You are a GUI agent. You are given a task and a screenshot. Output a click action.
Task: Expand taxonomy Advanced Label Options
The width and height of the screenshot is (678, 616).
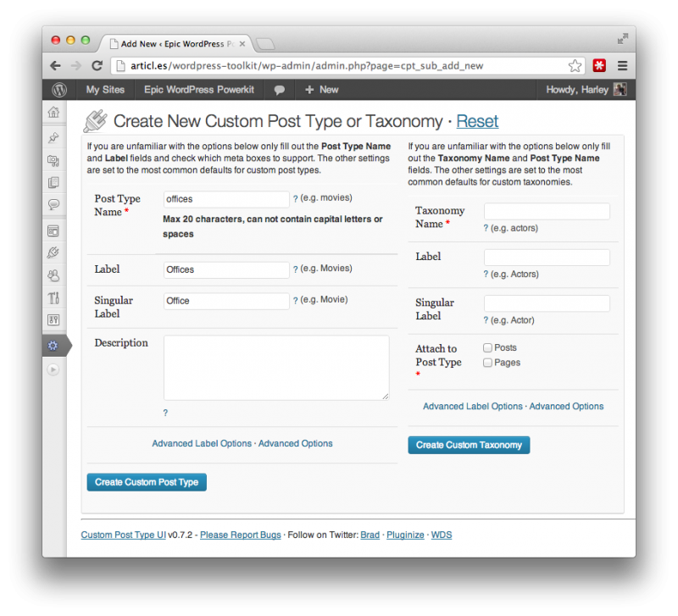pos(473,407)
